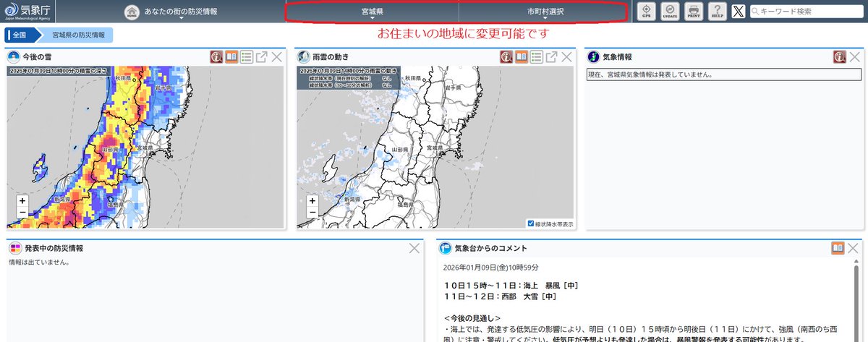This screenshot has height=342, width=868.
Task: Click the 気象台からのコメント panel title icon
Action: point(446,248)
